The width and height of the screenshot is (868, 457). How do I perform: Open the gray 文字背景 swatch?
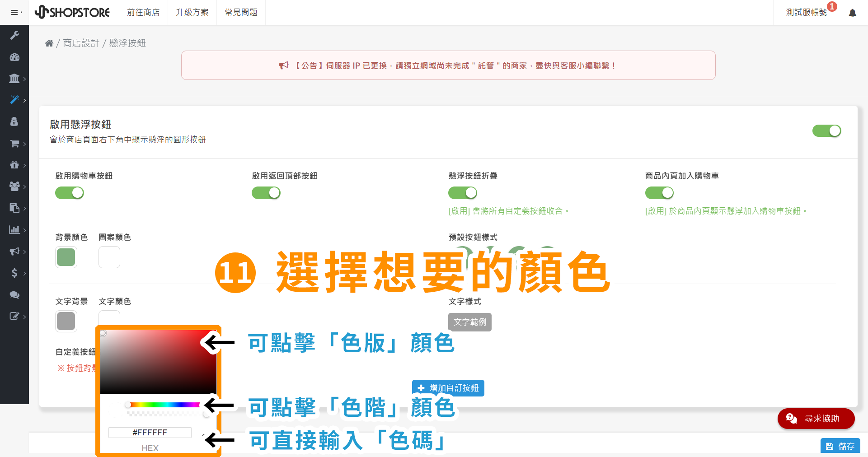click(x=66, y=322)
